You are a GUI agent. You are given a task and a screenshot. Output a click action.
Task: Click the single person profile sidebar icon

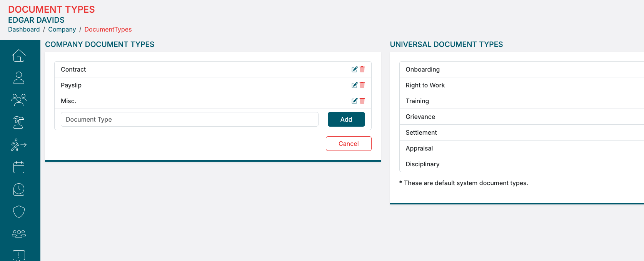coord(19,78)
